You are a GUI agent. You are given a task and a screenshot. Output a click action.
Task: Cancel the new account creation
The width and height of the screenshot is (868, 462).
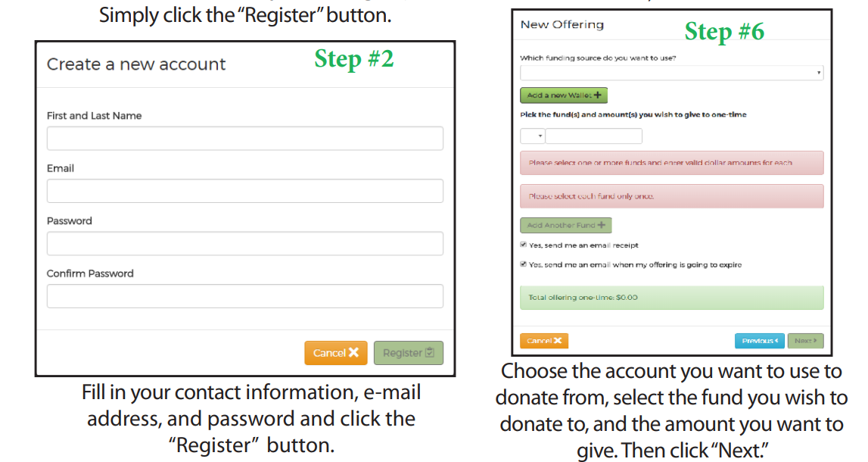tap(336, 353)
